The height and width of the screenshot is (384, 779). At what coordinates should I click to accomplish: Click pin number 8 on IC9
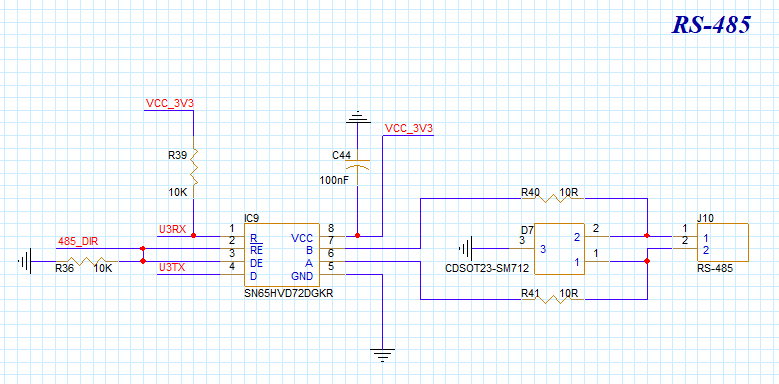point(331,228)
